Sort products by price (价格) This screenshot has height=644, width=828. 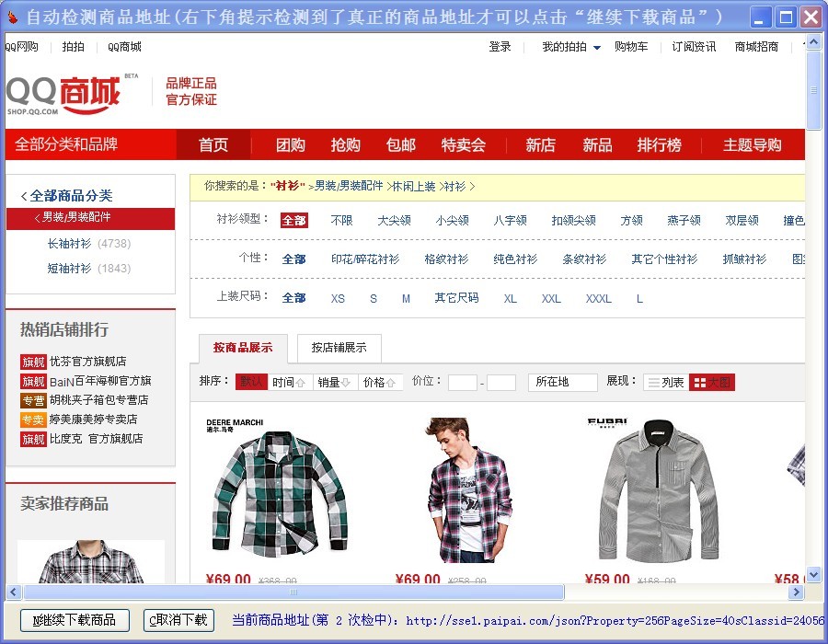click(x=379, y=382)
